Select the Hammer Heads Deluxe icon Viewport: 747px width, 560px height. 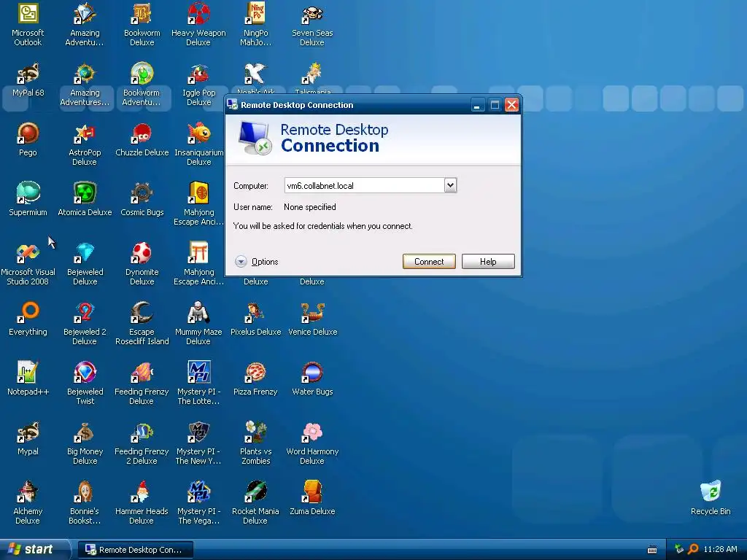click(x=142, y=503)
